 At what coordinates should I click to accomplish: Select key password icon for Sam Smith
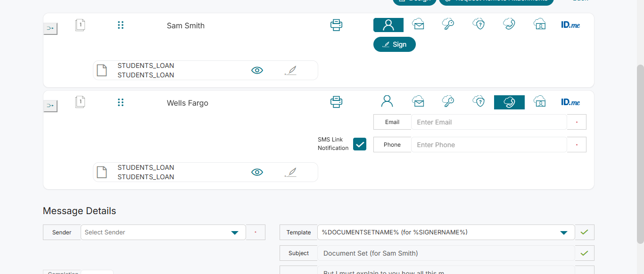(x=448, y=25)
